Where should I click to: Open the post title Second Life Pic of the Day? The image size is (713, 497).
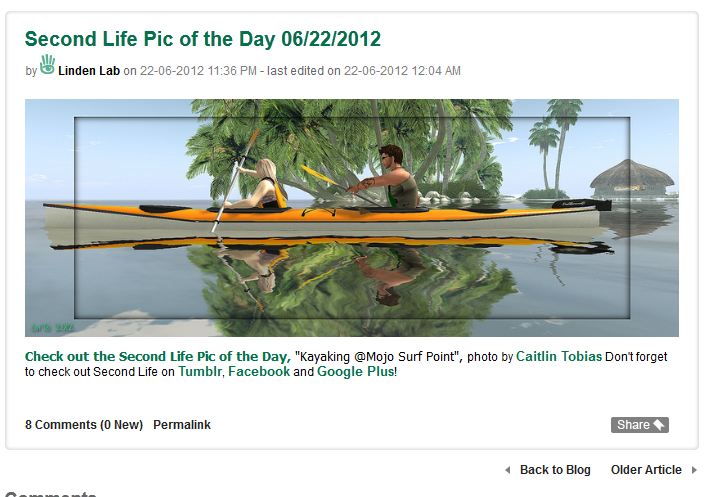point(203,39)
